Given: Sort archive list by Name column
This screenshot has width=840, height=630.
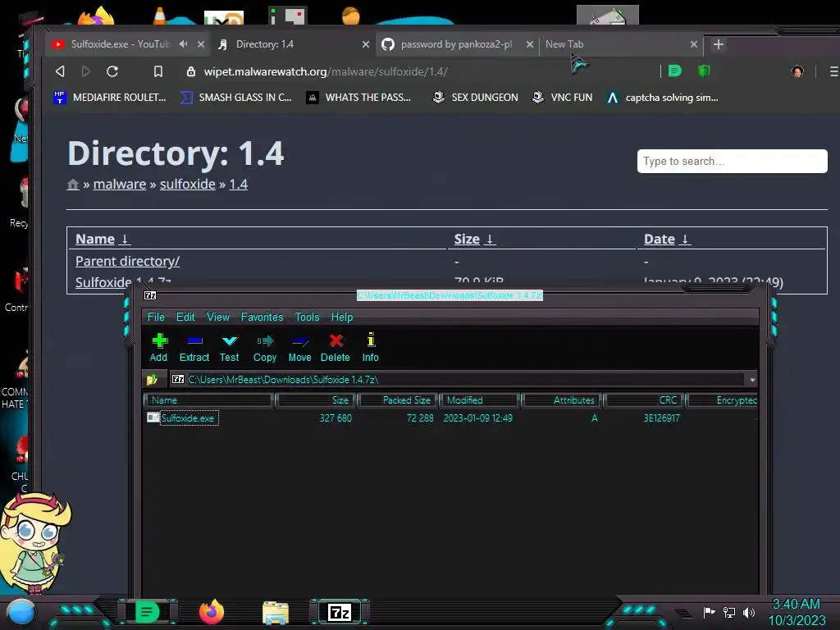Looking at the screenshot, I should [x=209, y=400].
